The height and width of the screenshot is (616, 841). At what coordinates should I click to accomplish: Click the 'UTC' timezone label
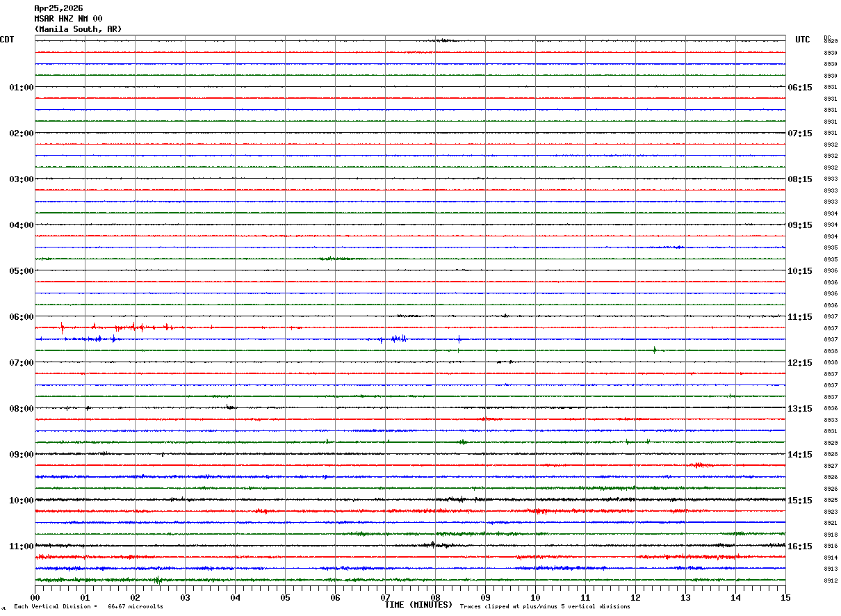coord(803,40)
